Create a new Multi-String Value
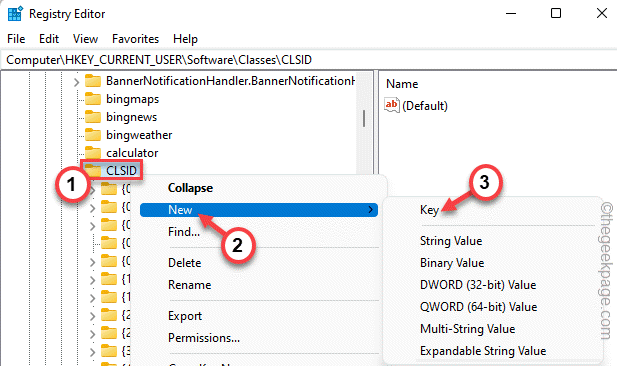Screen dimensions: 617x366 [x=467, y=329]
